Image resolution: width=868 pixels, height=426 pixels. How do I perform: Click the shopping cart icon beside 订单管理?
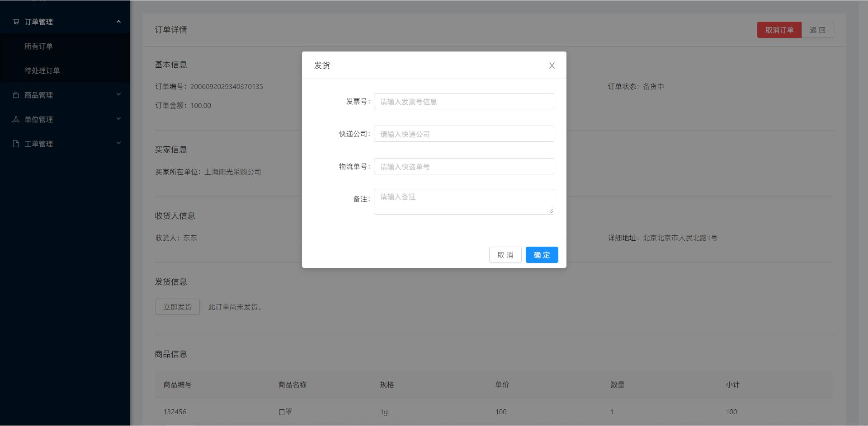(x=16, y=22)
